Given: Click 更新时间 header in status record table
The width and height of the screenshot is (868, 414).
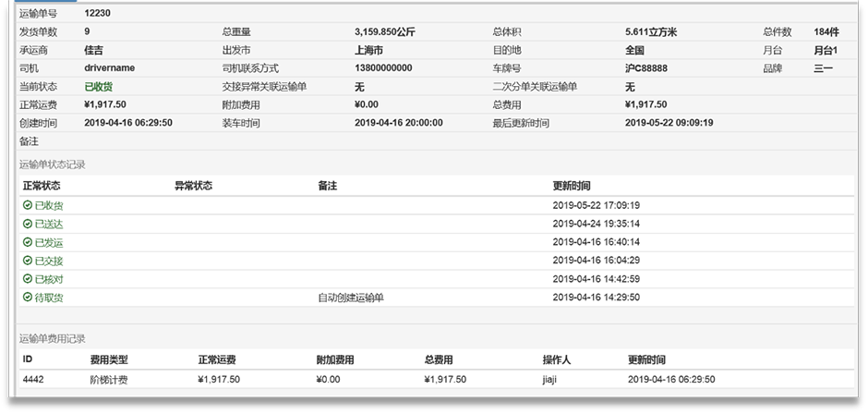Looking at the screenshot, I should point(572,186).
